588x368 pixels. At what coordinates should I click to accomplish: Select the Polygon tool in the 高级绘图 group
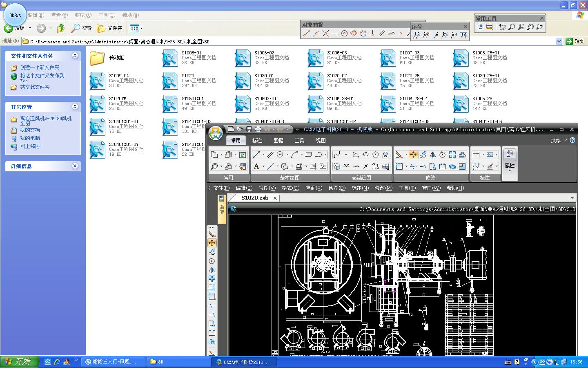click(375, 155)
